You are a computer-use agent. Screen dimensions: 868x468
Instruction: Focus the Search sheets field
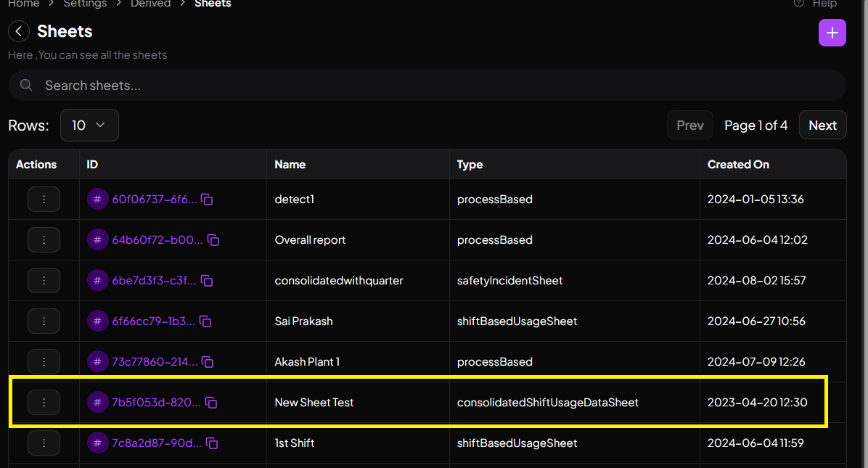click(x=427, y=85)
